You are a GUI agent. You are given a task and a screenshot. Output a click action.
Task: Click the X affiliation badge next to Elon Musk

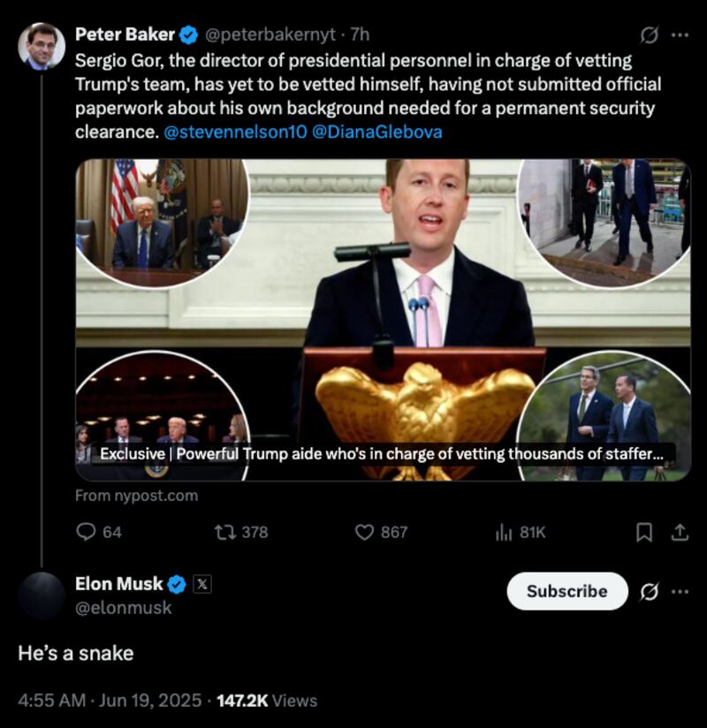click(201, 584)
